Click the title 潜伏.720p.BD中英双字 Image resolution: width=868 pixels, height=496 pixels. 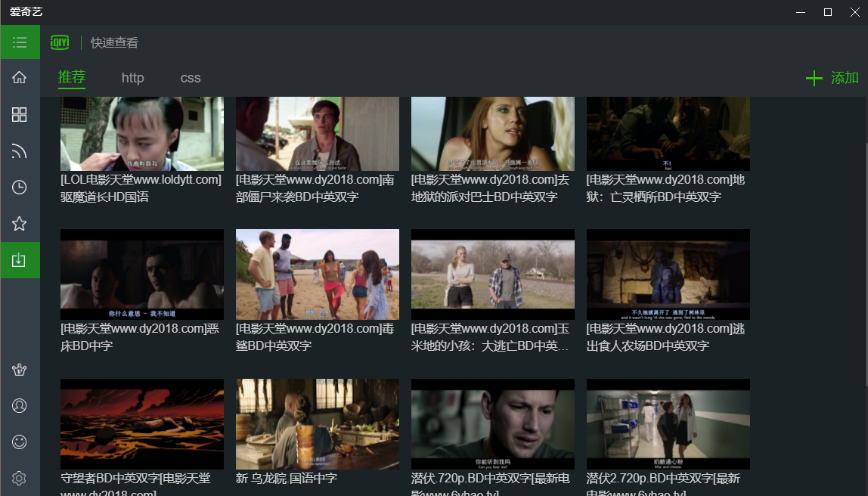click(x=491, y=483)
